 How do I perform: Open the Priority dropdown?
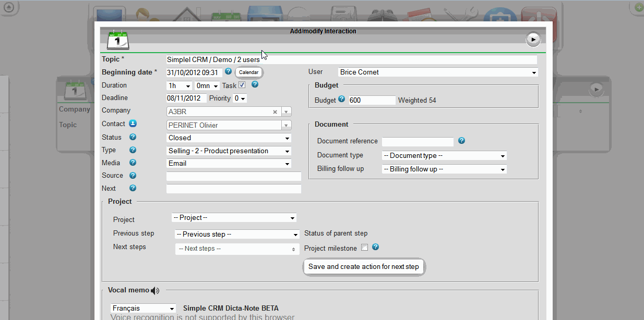point(240,98)
